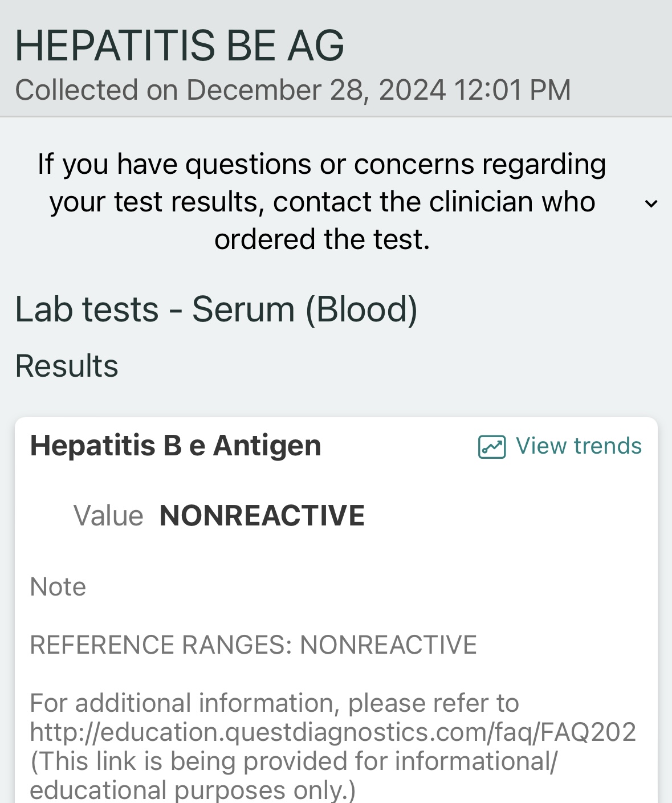Click the Results section heading
This screenshot has height=803, width=672.
pyautogui.click(x=67, y=365)
